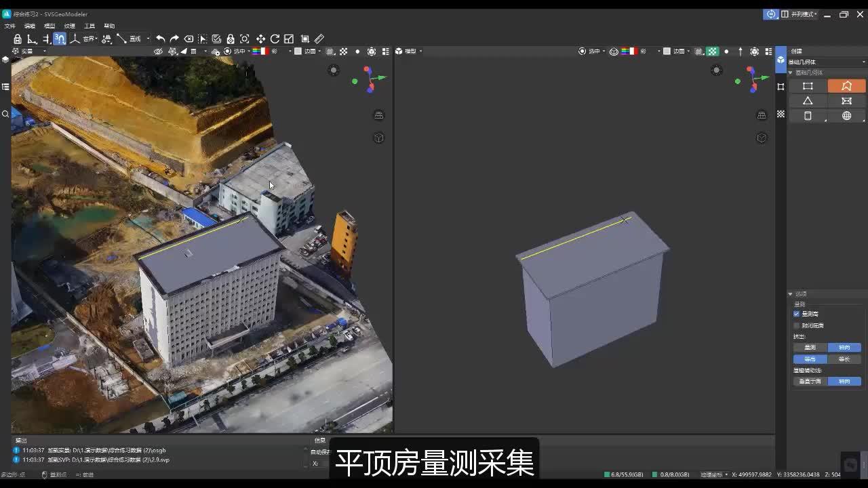Select the polygon primitive tool
The width and height of the screenshot is (868, 488).
[x=847, y=87]
